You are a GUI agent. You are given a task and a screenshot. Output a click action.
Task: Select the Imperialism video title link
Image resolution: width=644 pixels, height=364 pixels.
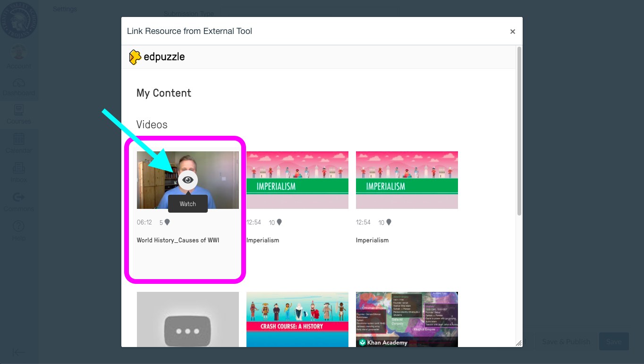coord(263,240)
